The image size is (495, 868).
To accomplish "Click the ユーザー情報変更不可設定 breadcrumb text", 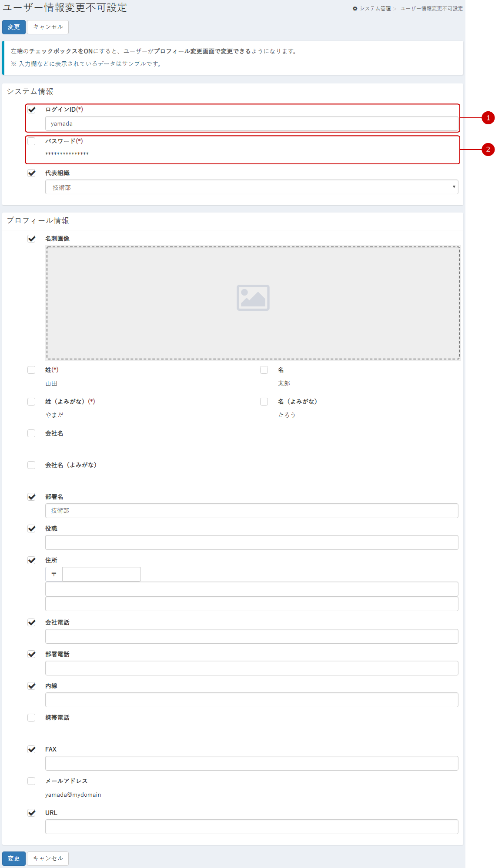I will 431,9.
